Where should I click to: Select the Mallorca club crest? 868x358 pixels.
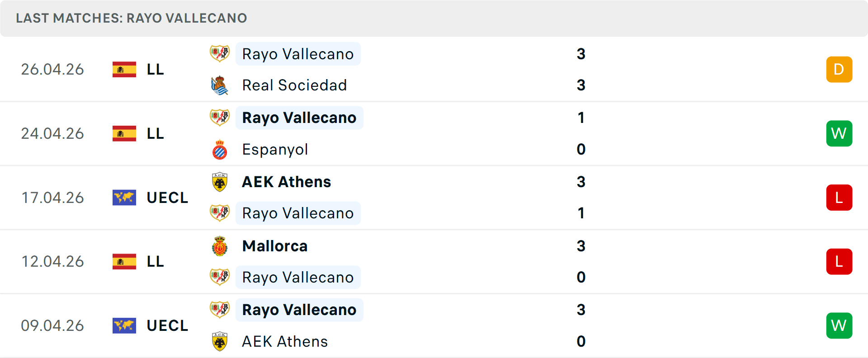pyautogui.click(x=220, y=246)
